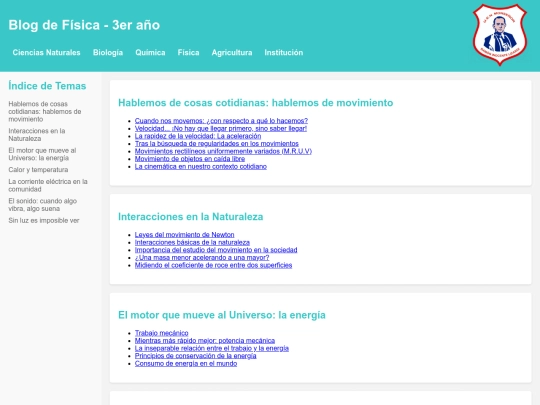Open Mientras más rápido mejor: potencia mecánica
Image resolution: width=540 pixels, height=405 pixels.
click(x=205, y=341)
